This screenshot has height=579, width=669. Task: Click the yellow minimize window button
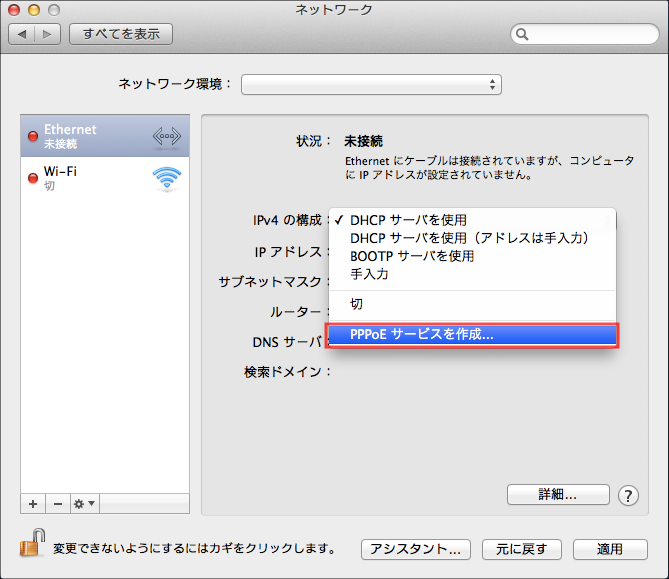(x=34, y=10)
